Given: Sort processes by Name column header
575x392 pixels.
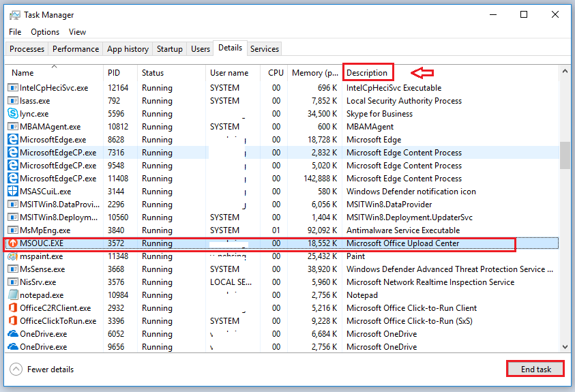Looking at the screenshot, I should 54,73.
